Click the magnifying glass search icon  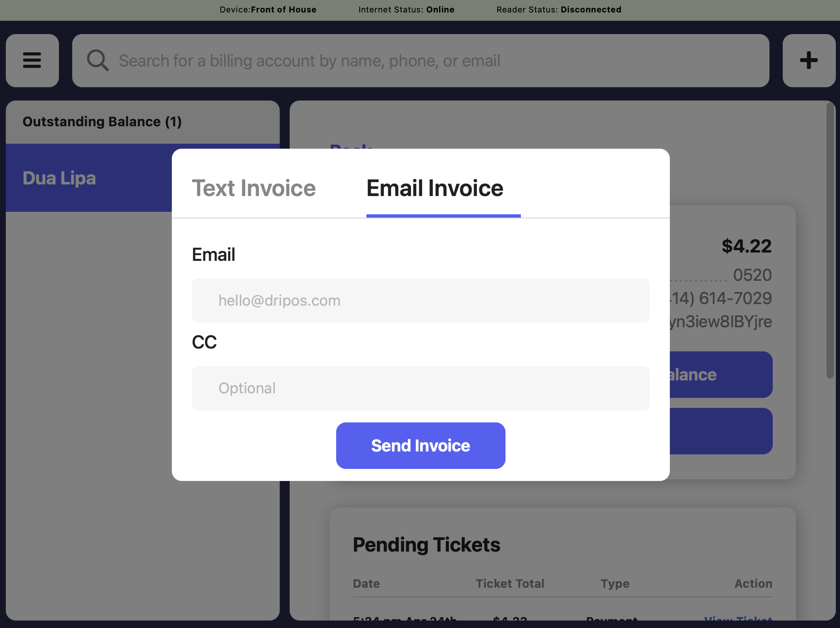(98, 61)
